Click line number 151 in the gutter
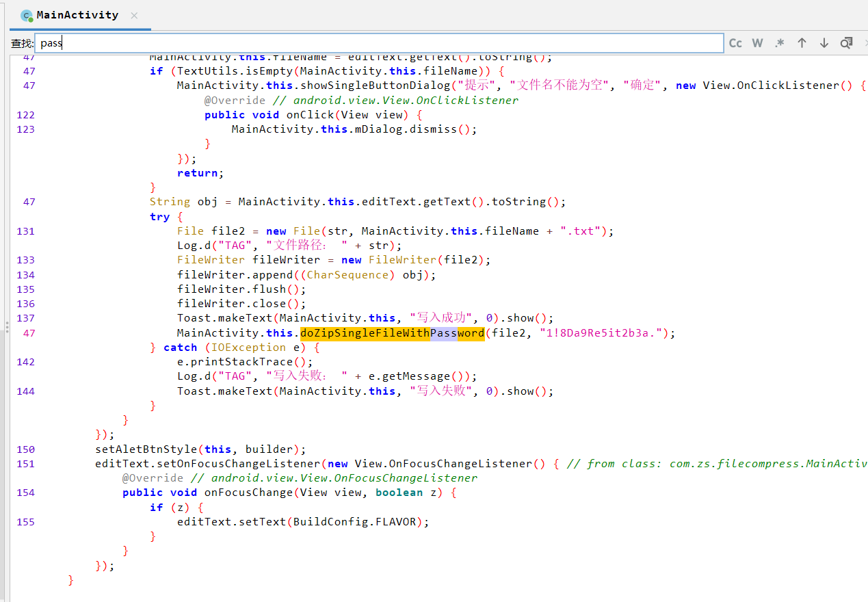Image resolution: width=868 pixels, height=602 pixels. tap(25, 464)
